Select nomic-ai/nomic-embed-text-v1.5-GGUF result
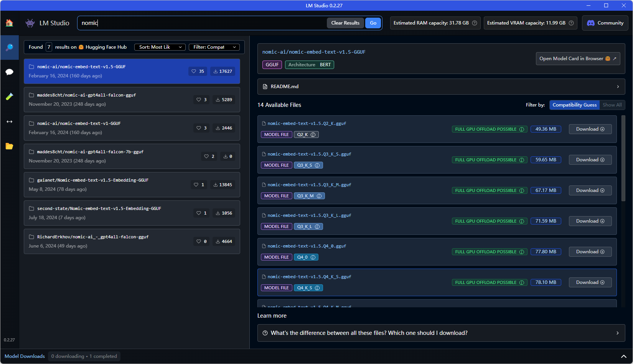 tap(132, 71)
